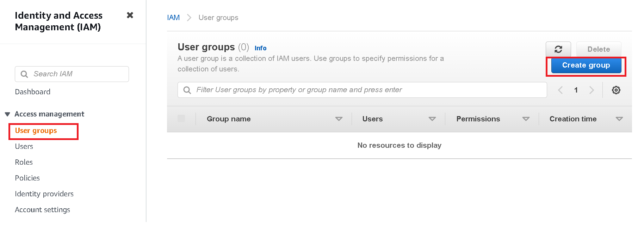The image size is (644, 228).
Task: Click page number 1
Action: point(576,90)
